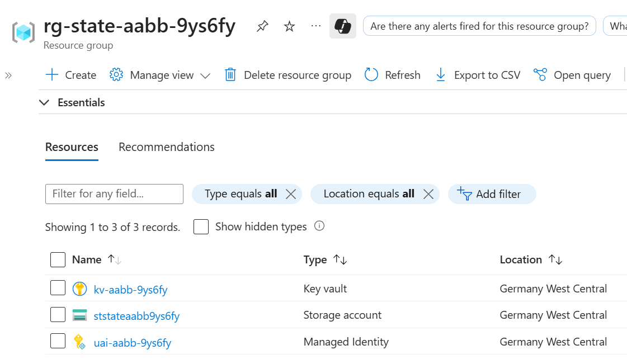627x364 pixels.
Task: Click the favorite star icon
Action: coord(289,26)
